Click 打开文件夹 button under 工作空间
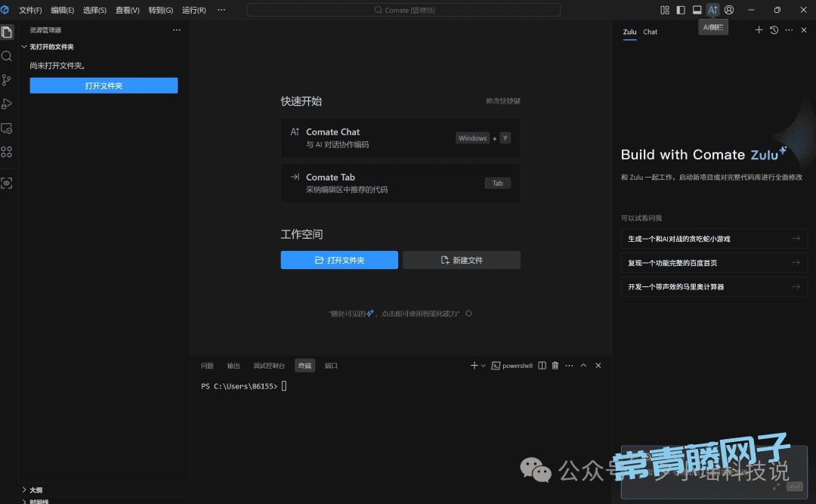Screen dimensions: 816x504 [339, 261]
